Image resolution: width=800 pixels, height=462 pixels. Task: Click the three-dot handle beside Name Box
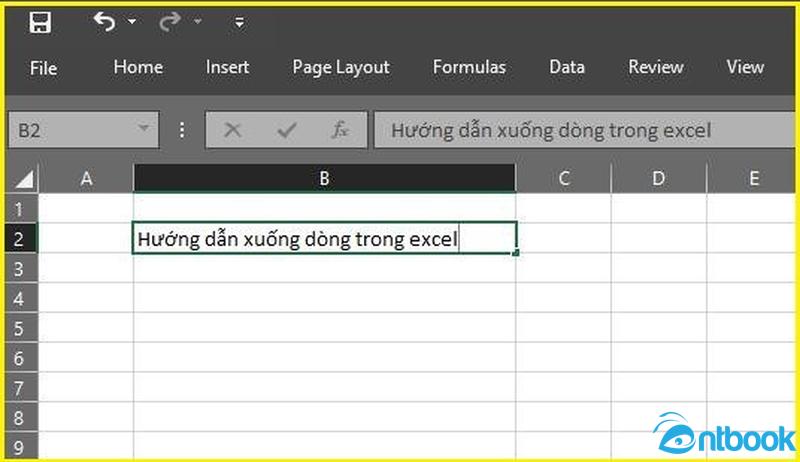coord(182,130)
